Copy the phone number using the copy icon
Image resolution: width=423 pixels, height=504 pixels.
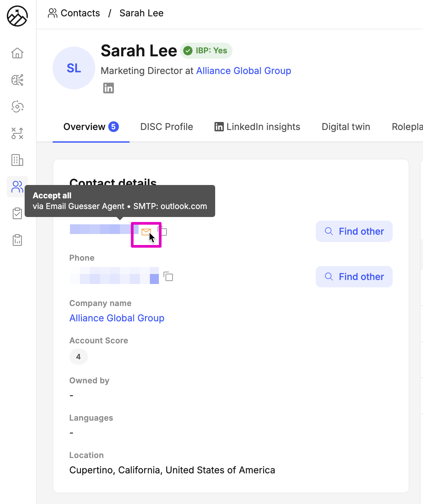(x=169, y=277)
